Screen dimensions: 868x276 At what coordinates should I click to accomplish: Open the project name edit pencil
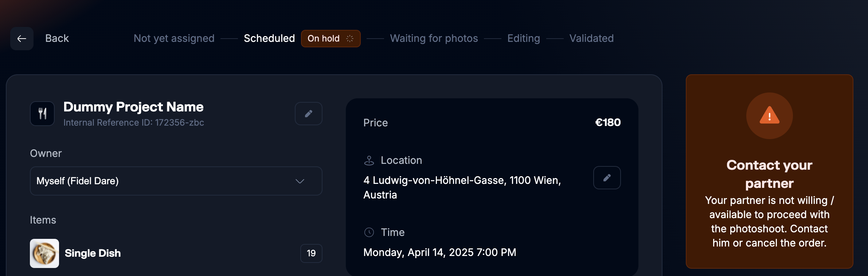tap(308, 114)
